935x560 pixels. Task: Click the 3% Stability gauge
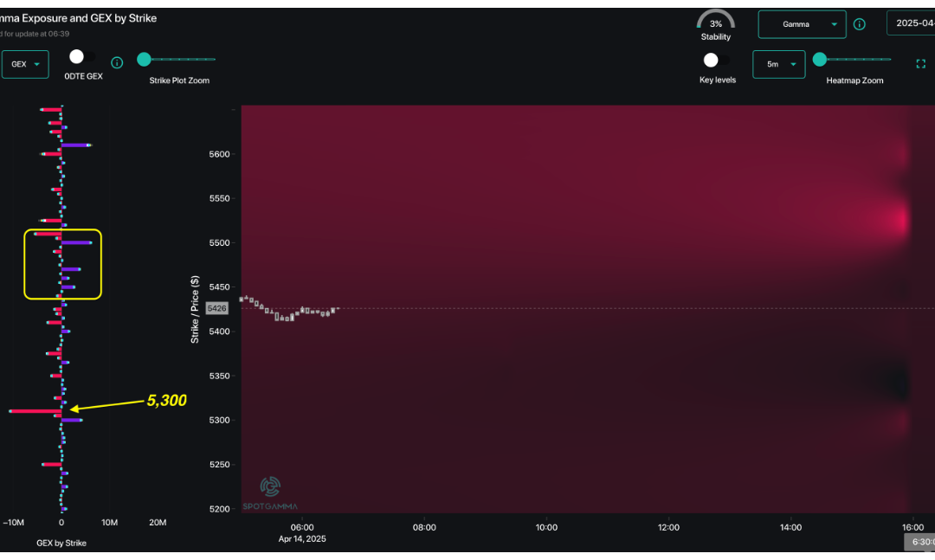point(716,22)
